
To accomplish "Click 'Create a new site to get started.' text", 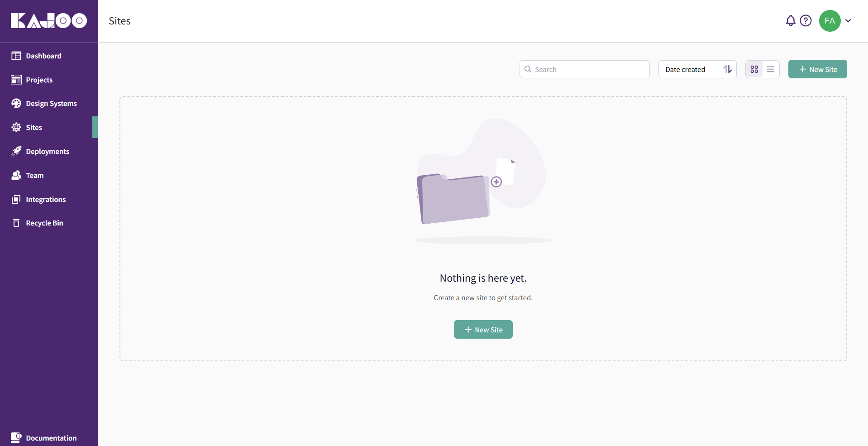I will tap(483, 297).
